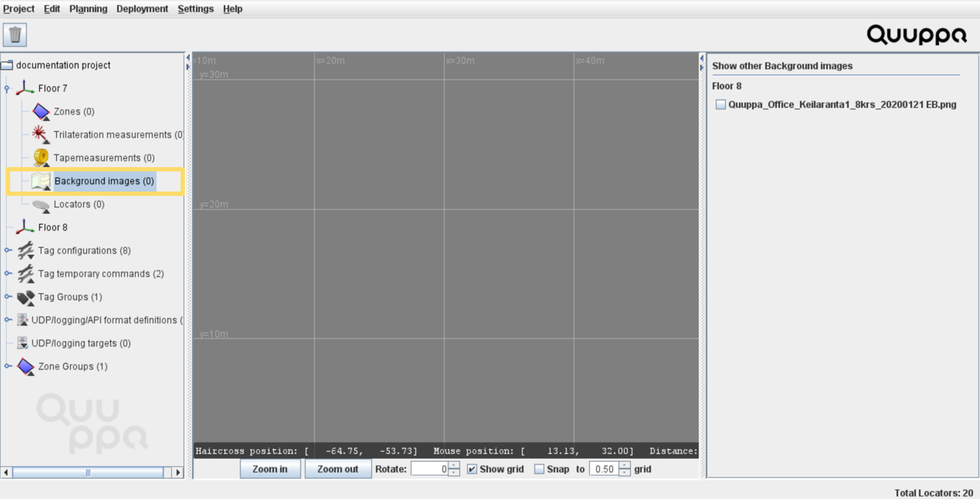Click the Total Locators: 20 status text
The image size is (980, 499).
933,493
